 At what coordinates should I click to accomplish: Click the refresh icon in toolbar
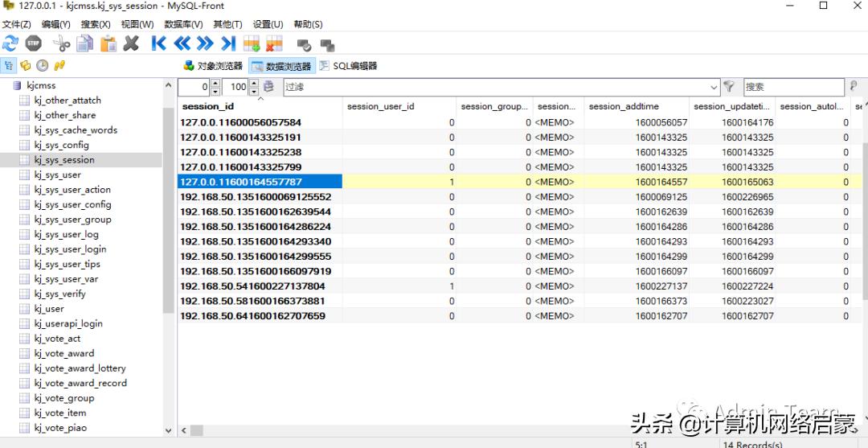[10, 43]
